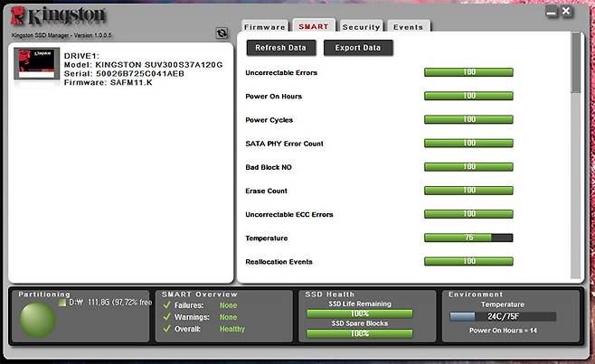The image size is (595, 364).
Task: Click the Warnings checkmark icon
Action: [165, 317]
